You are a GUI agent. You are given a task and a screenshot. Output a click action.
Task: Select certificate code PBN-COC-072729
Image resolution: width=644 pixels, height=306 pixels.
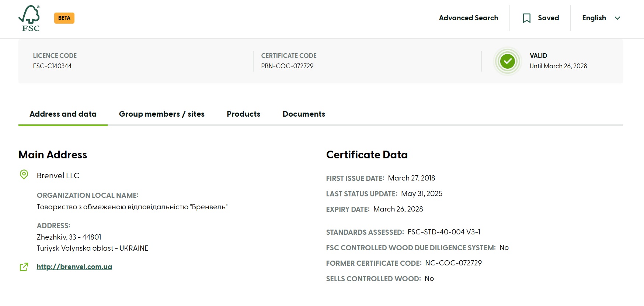(288, 66)
